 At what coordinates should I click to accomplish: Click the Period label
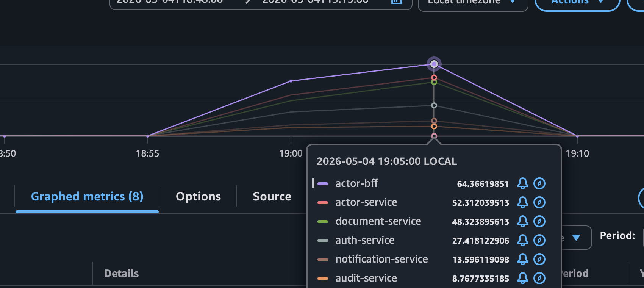tap(617, 236)
